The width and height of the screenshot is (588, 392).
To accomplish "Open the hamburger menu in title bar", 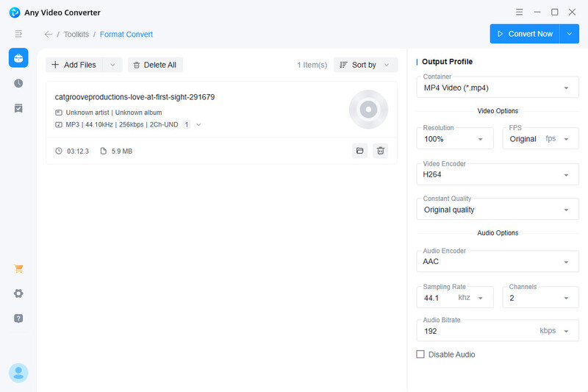I will coord(519,12).
